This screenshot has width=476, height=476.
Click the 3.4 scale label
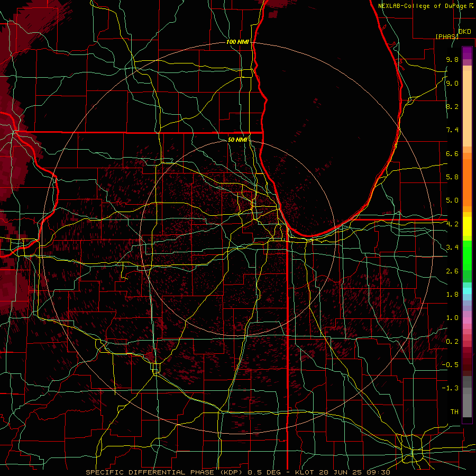click(x=452, y=248)
